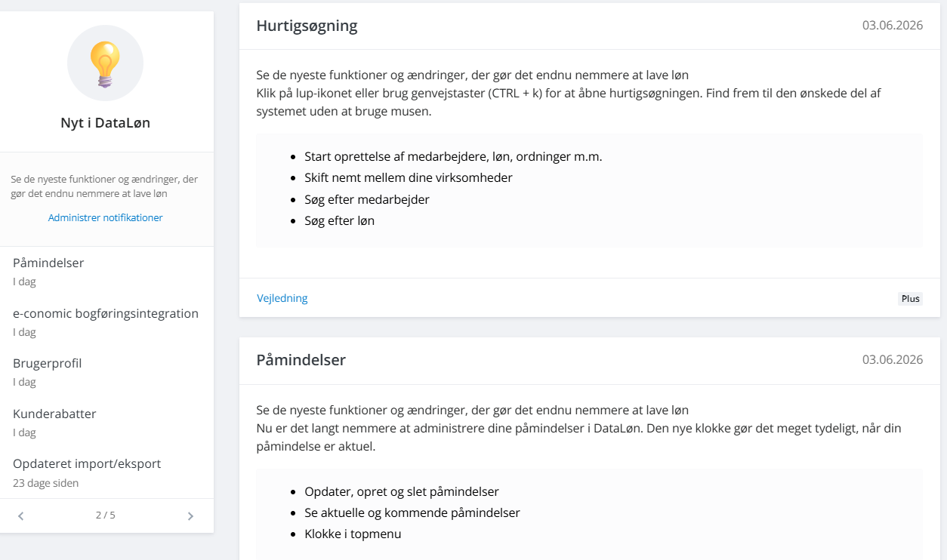This screenshot has width=947, height=560.
Task: Open Administrer notifikationer link
Action: click(106, 217)
